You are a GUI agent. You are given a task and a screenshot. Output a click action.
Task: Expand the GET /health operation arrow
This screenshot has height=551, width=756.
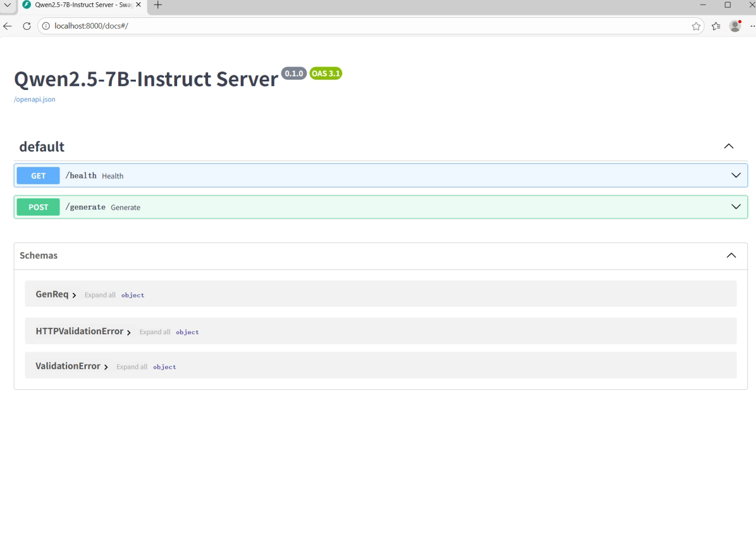point(736,175)
